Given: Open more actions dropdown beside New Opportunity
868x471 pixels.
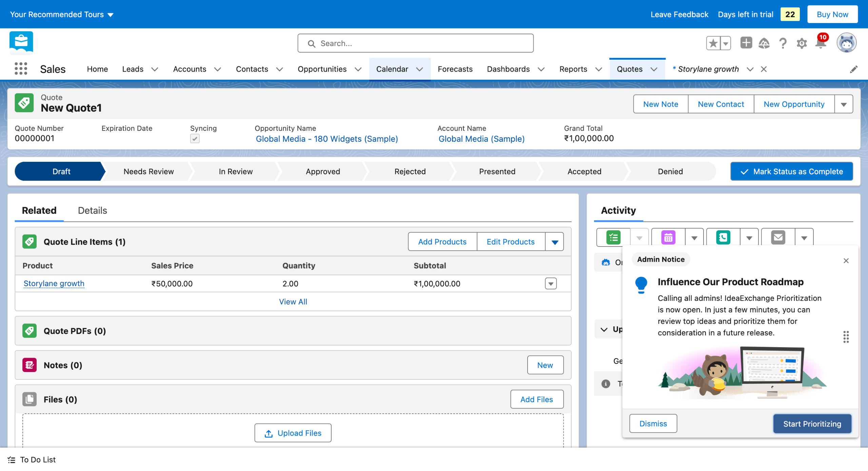Looking at the screenshot, I should pos(844,104).
